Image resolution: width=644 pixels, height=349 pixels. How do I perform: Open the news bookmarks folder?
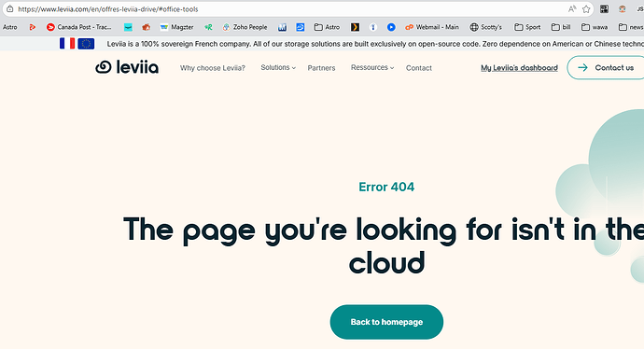pyautogui.click(x=631, y=27)
